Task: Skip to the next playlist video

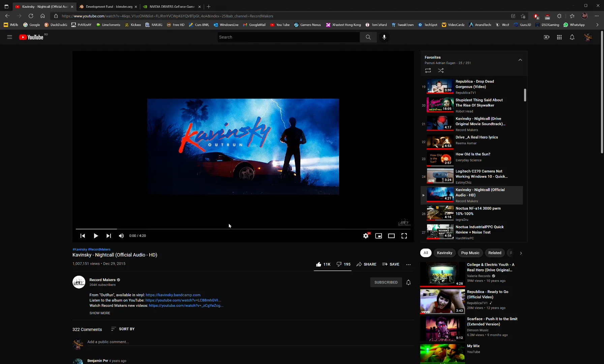Action: coord(109,236)
